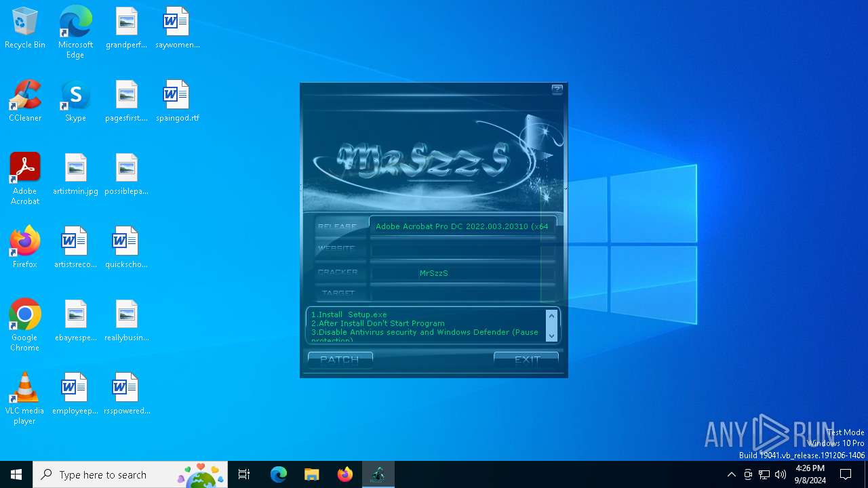This screenshot has height=488, width=868.
Task: Select the grandperf image file icon
Action: point(126,28)
